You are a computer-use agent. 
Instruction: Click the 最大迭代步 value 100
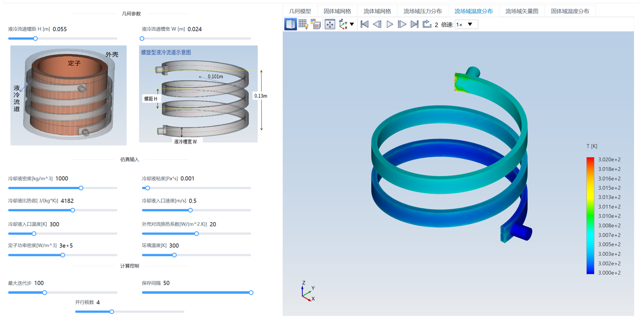tap(39, 283)
